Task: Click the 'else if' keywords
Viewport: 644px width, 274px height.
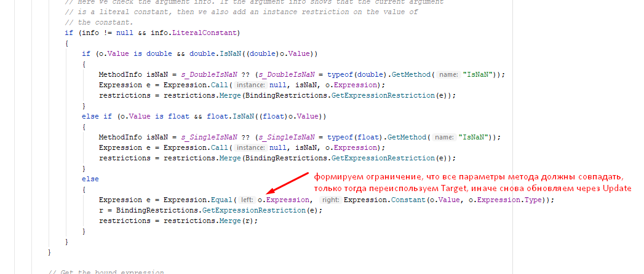Action: [97, 117]
